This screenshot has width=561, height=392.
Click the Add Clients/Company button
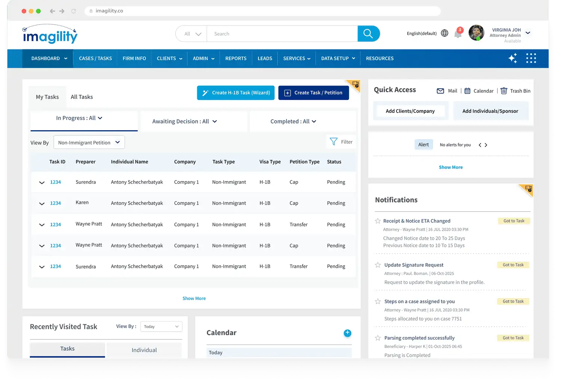click(x=410, y=111)
